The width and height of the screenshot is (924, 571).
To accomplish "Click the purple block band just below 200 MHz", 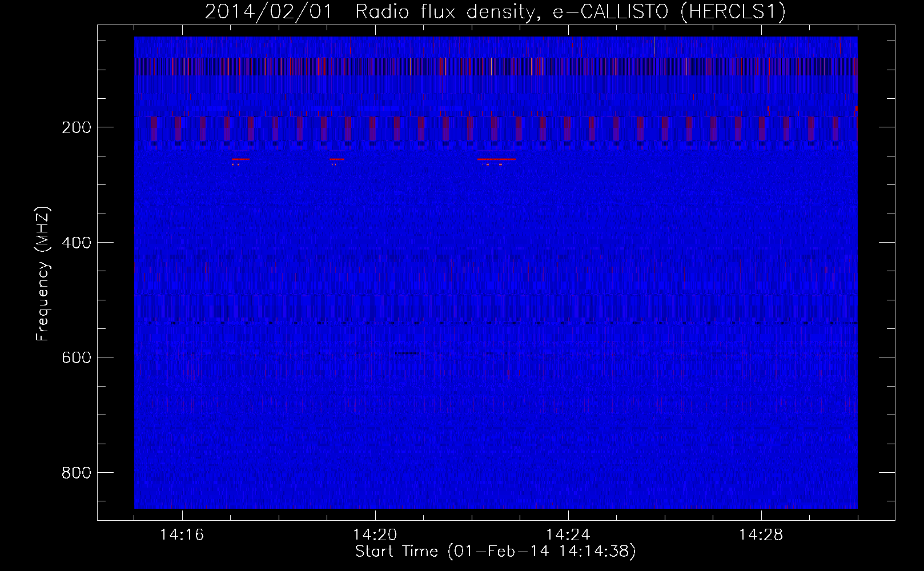I will point(495,129).
